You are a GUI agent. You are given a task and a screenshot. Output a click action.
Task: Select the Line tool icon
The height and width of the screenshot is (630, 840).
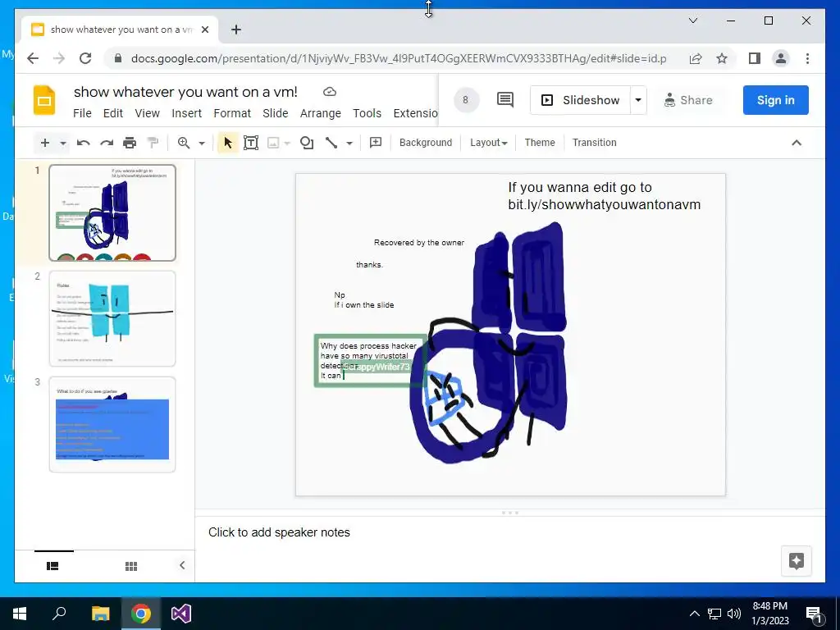point(331,143)
